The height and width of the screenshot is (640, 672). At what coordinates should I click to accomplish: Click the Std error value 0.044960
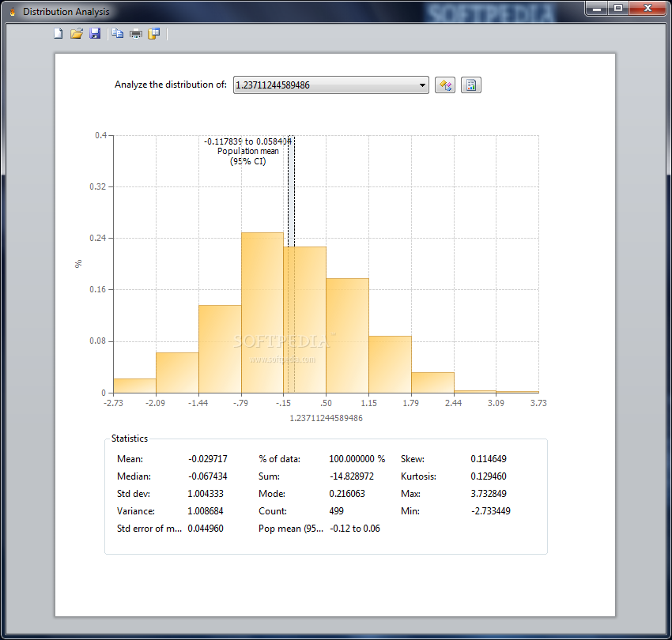click(x=206, y=529)
